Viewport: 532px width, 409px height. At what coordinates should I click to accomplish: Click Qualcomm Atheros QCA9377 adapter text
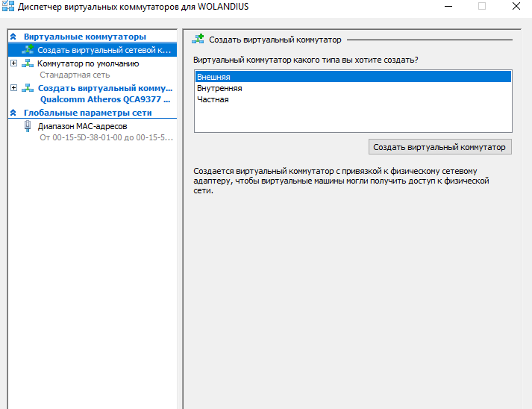[x=105, y=99]
